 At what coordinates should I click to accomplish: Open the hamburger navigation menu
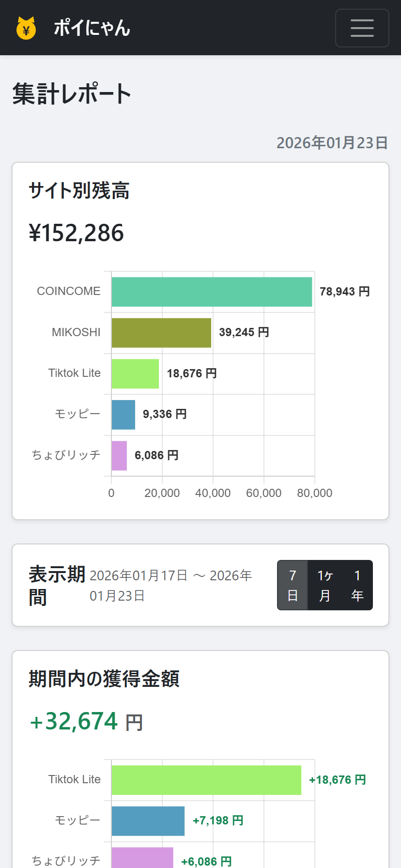362,28
